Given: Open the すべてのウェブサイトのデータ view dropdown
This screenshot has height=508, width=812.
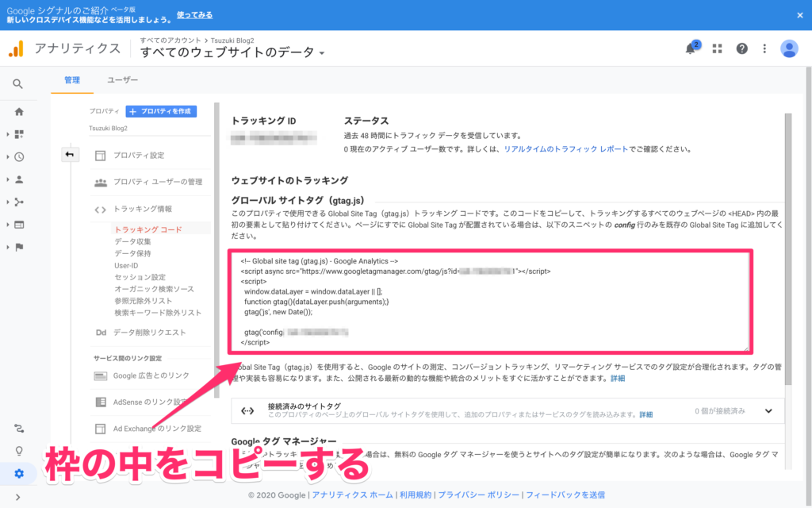Looking at the screenshot, I should click(232, 52).
